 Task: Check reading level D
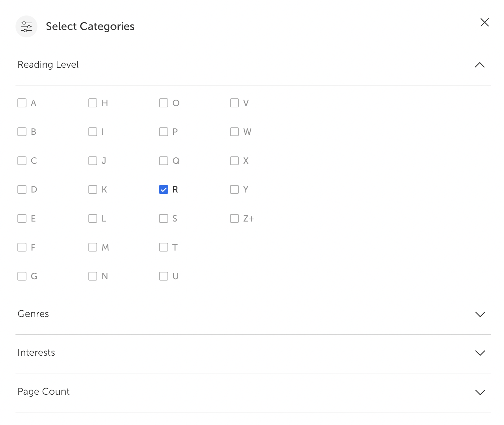[22, 189]
